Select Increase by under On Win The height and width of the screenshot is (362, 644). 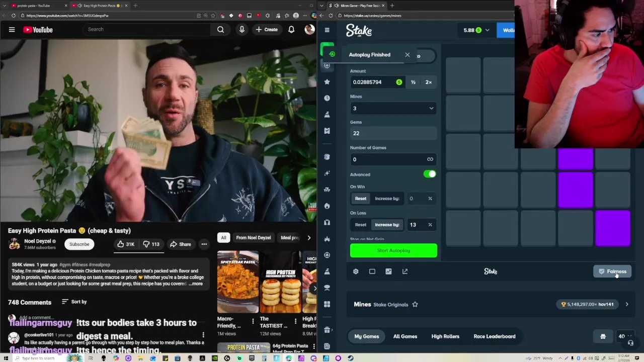[x=387, y=199]
